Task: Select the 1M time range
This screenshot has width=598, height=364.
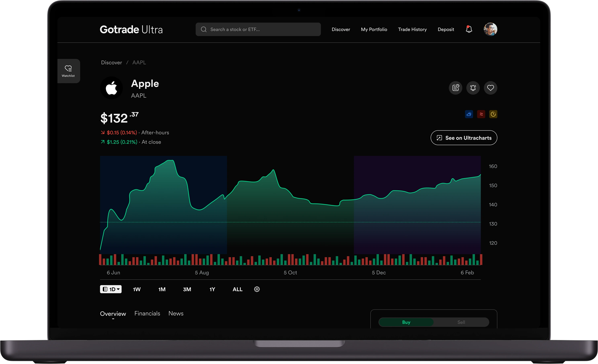Action: (x=162, y=289)
